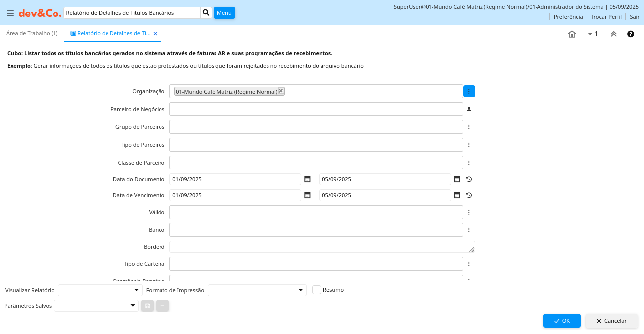This screenshot has width=644, height=334.
Task: Click the Banco input field
Action: point(316,230)
